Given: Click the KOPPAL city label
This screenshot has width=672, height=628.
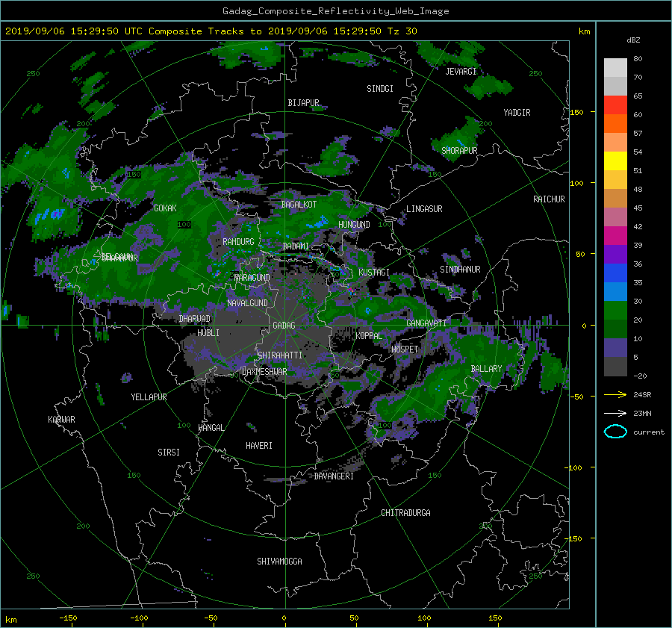Looking at the screenshot, I should (x=369, y=336).
